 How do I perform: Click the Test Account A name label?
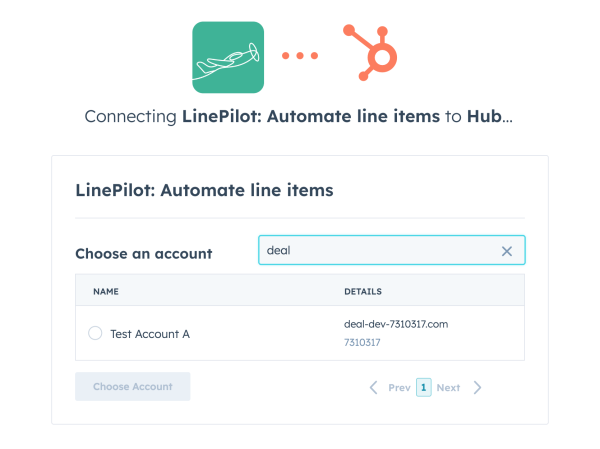point(150,334)
